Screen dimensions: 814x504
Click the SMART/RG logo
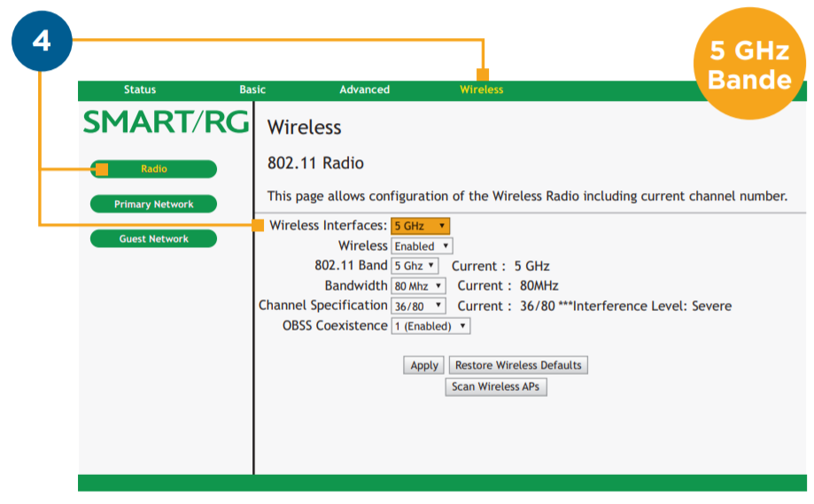(166, 122)
